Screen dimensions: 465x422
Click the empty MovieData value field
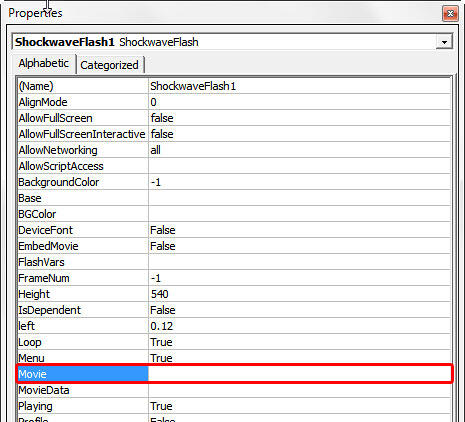click(299, 390)
